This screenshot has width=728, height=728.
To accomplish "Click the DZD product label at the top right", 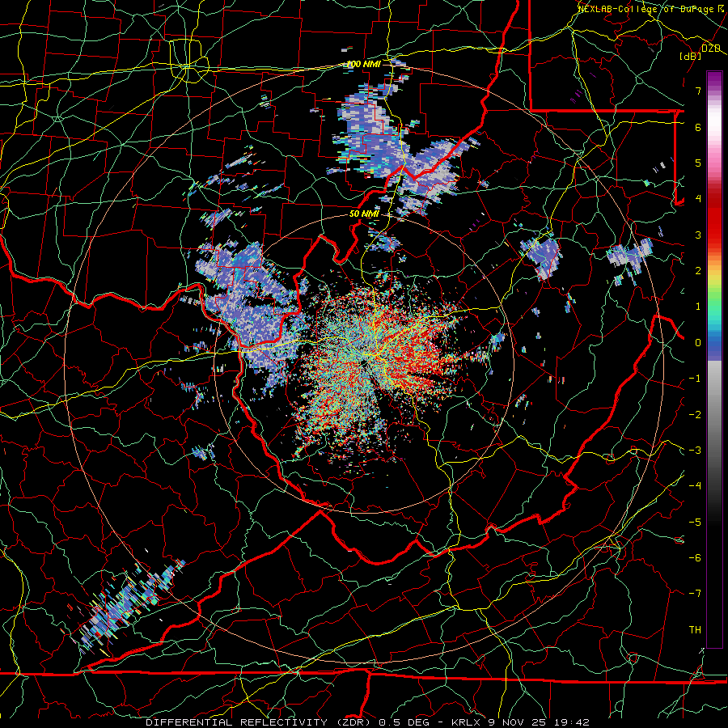I will (x=711, y=49).
